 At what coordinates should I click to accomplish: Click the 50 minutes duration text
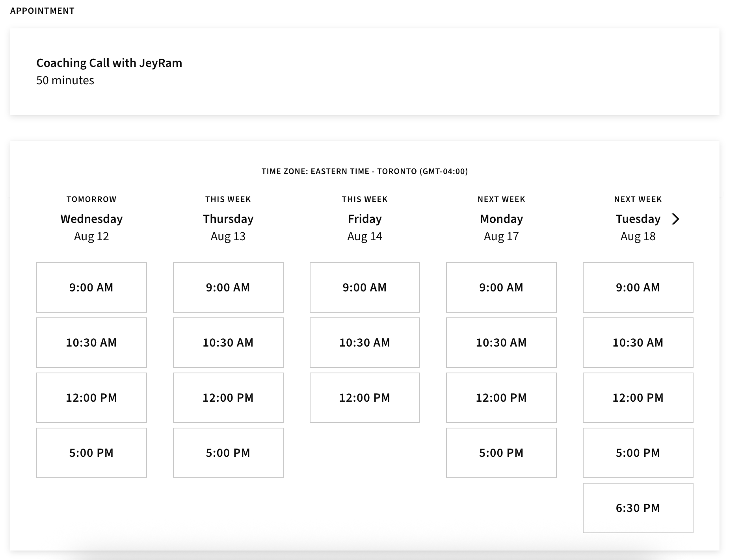tap(65, 80)
